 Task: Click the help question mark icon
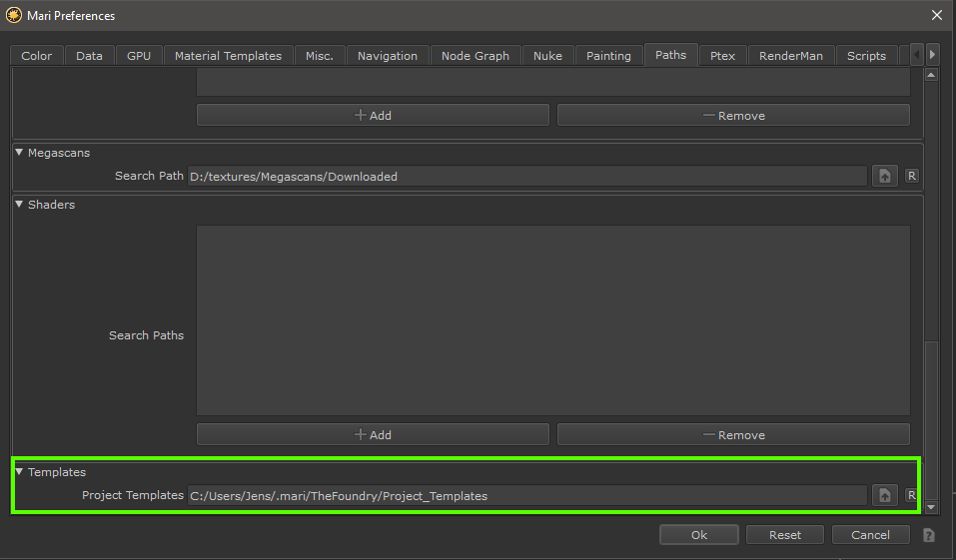928,536
